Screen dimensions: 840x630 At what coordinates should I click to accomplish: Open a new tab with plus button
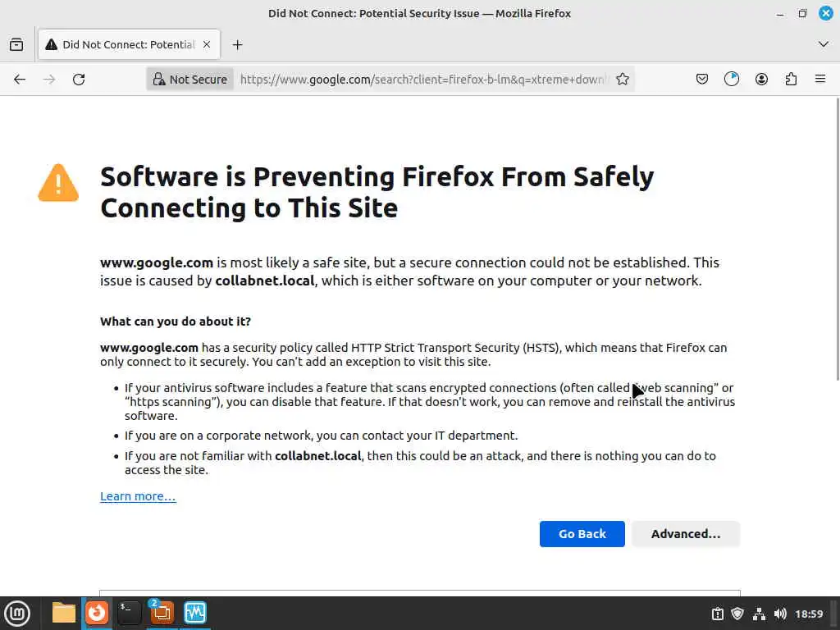237,45
